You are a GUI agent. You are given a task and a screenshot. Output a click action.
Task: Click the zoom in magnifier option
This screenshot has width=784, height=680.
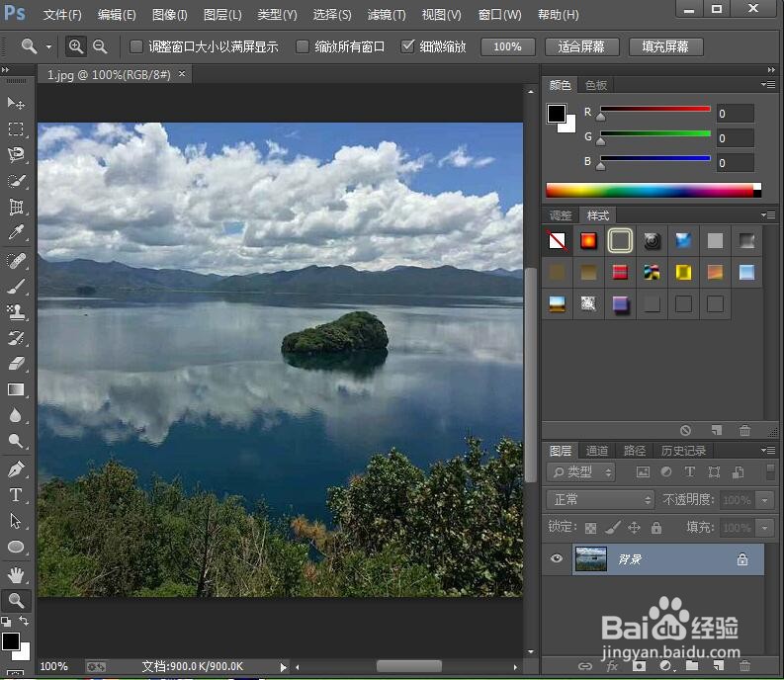76,46
